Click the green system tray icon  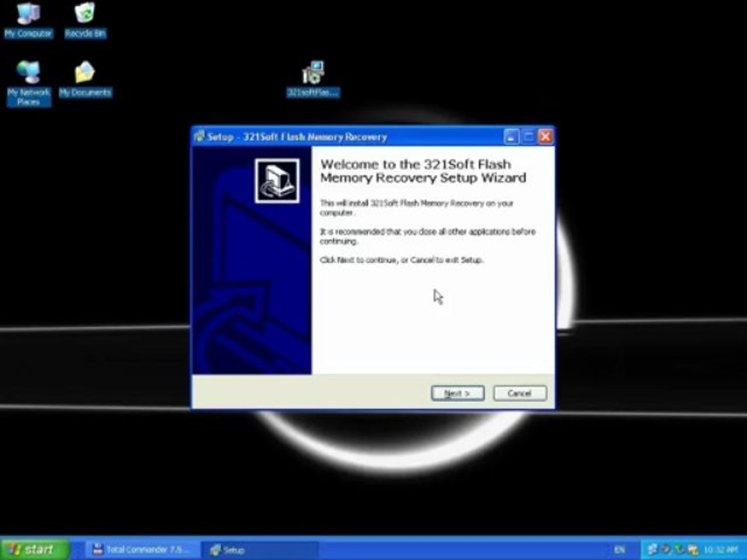[x=679, y=550]
